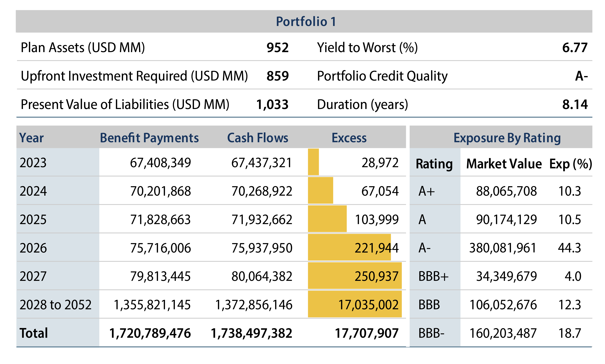The image size is (605, 364).
Task: Select the Yield to Worst (%) label
Action: click(x=367, y=47)
